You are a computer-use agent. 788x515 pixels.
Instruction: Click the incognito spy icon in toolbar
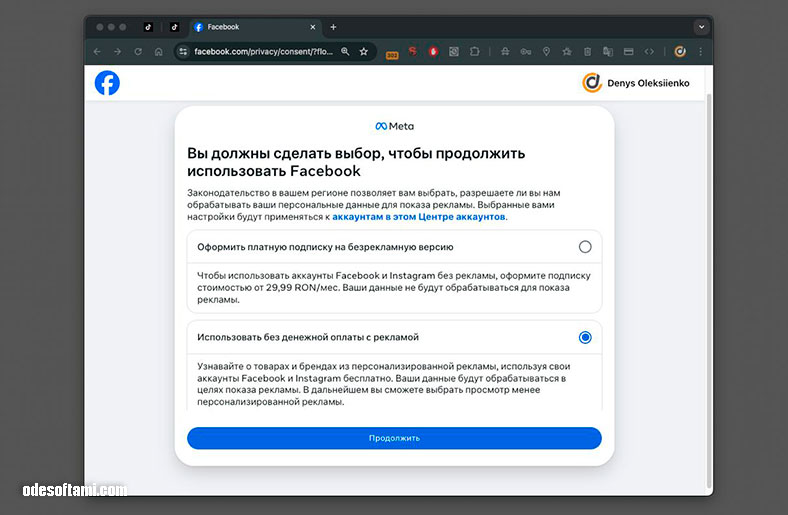click(505, 51)
